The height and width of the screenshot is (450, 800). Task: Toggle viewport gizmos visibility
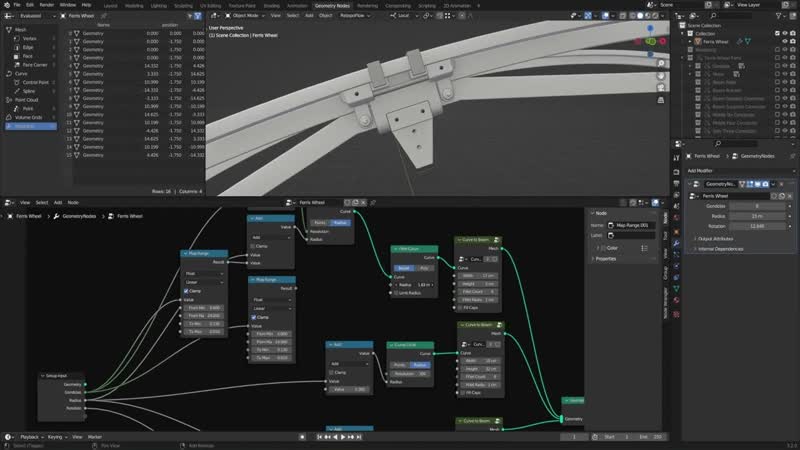click(x=588, y=16)
